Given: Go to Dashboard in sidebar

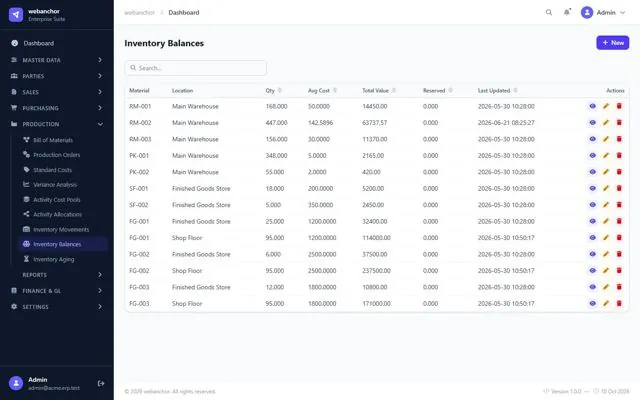Looking at the screenshot, I should 57,43.
